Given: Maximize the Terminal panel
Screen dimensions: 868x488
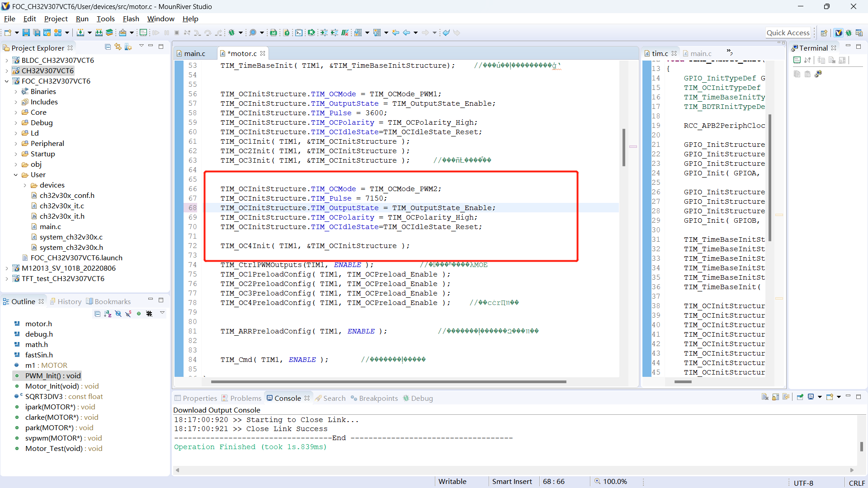Looking at the screenshot, I should click(859, 47).
